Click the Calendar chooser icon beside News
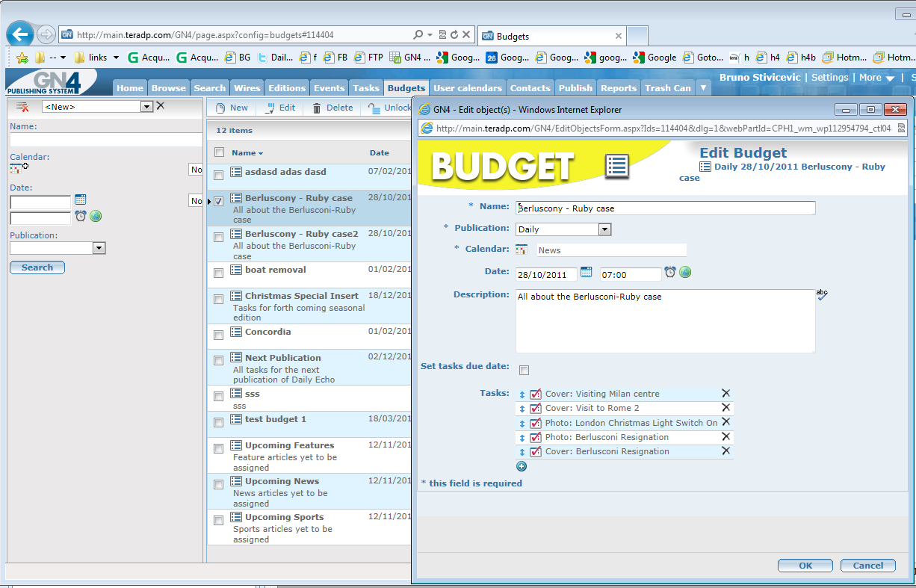The image size is (916, 588). (x=522, y=250)
